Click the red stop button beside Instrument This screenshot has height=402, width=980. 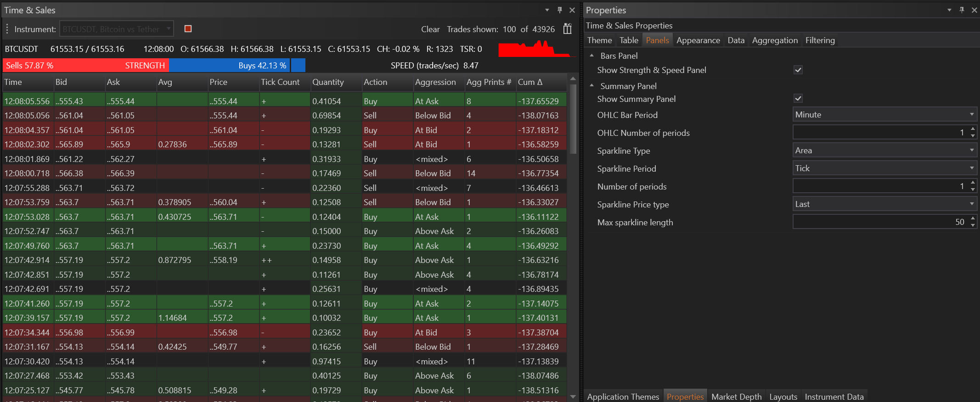(x=188, y=29)
